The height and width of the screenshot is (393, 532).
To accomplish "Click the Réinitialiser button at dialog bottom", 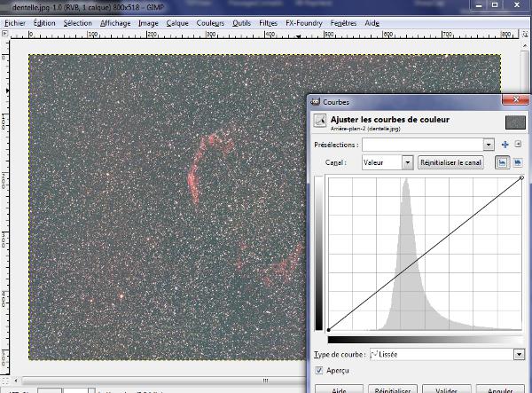I will click(393, 389).
